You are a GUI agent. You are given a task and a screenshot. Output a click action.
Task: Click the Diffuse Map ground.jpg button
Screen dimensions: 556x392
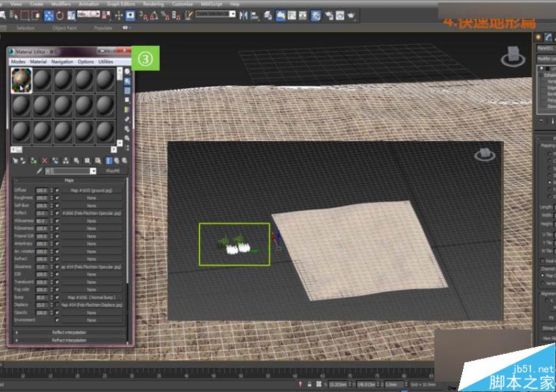point(91,190)
